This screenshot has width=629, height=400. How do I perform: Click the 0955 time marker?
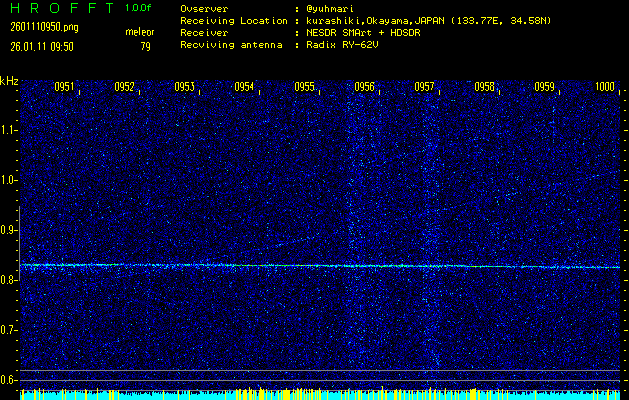pos(304,87)
